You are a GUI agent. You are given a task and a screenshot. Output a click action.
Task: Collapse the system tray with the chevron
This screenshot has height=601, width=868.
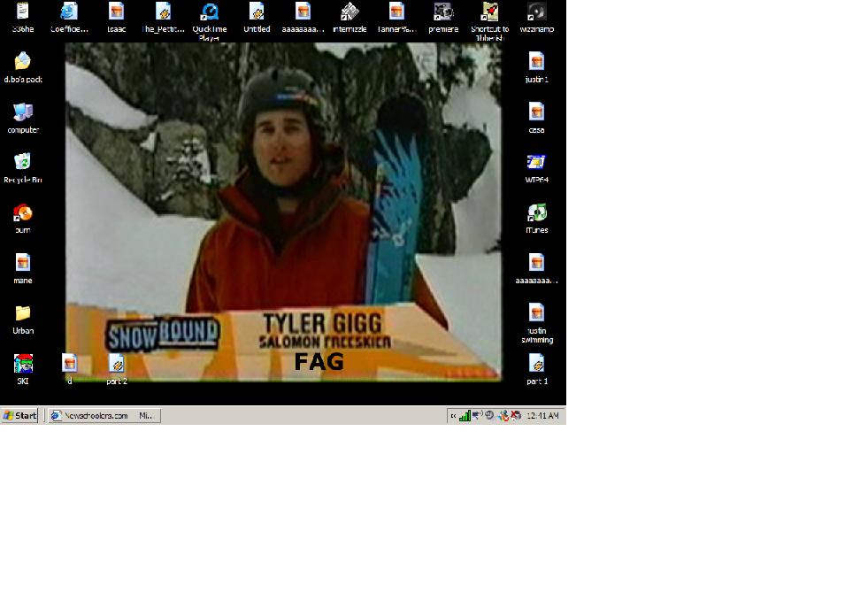click(x=454, y=414)
